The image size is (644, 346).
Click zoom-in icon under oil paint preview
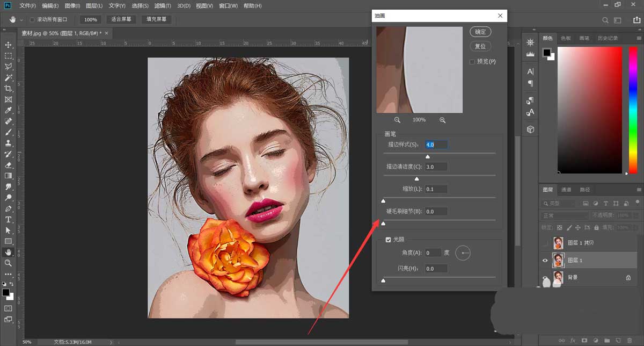coord(442,120)
